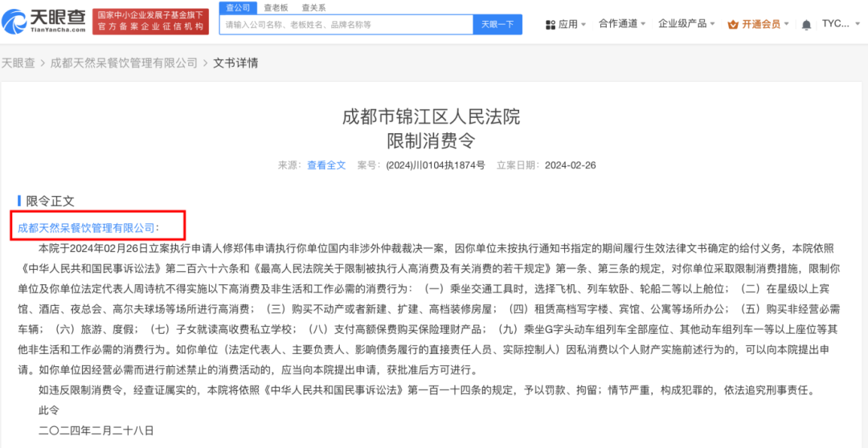Click the red 国家中小企业发展子基金 banner
This screenshot has width=868, height=448.
[150, 22]
